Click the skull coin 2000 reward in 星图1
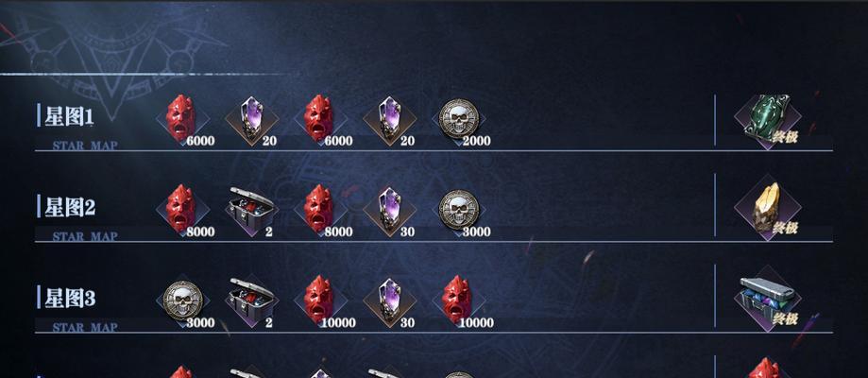The width and height of the screenshot is (868, 378). coord(459,120)
